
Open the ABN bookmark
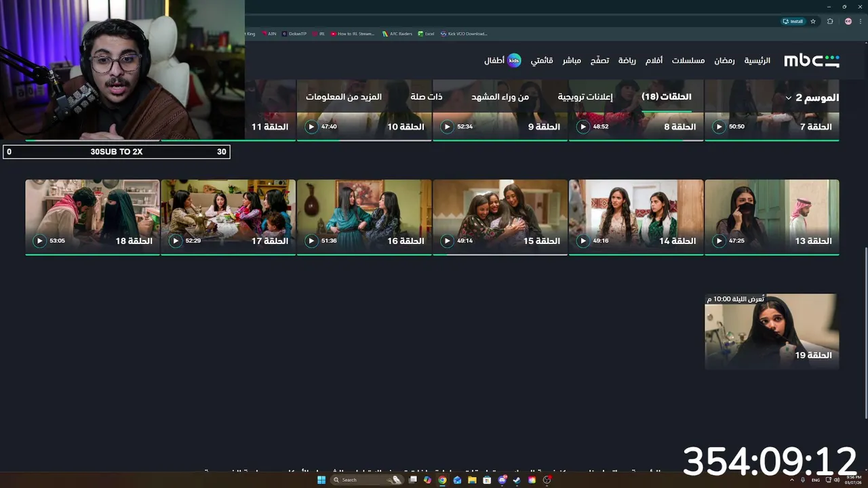click(269, 34)
